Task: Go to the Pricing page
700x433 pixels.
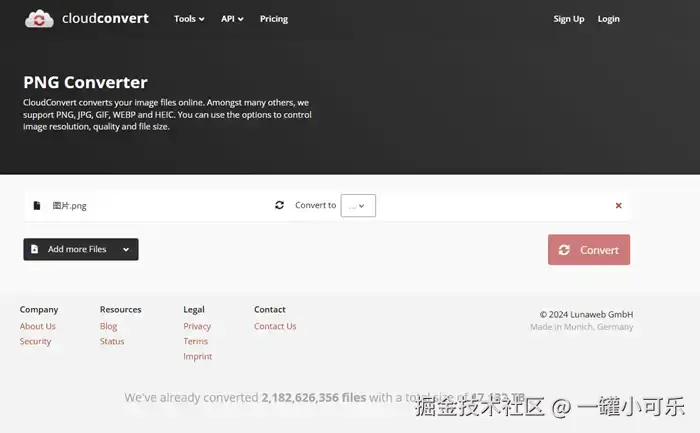Action: point(274,19)
